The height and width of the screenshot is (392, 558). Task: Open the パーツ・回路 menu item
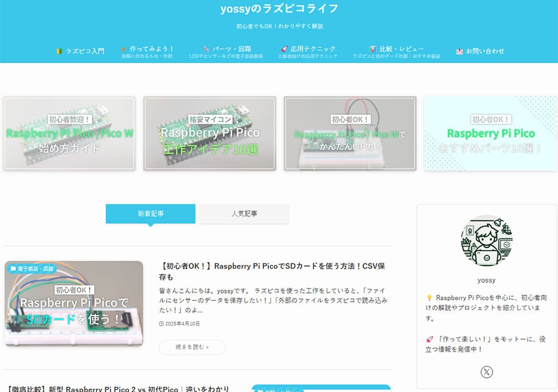226,52
